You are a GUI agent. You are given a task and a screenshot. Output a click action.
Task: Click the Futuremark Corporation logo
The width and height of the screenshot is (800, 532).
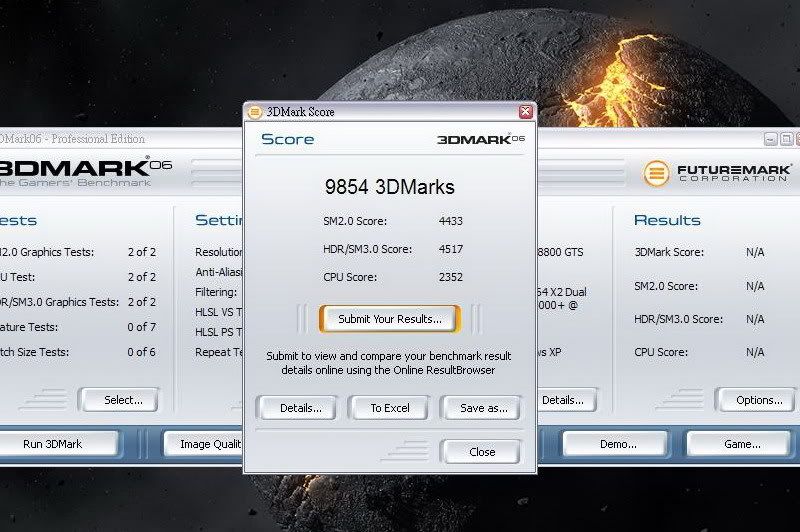tap(717, 173)
